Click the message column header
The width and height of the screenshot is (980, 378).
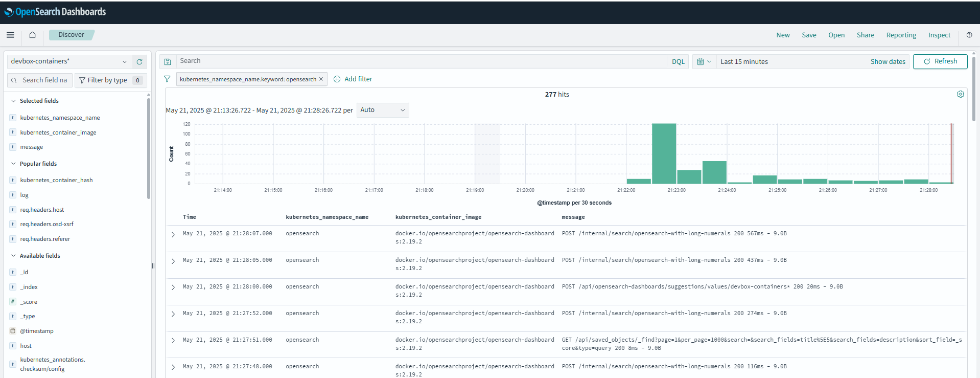coord(573,217)
